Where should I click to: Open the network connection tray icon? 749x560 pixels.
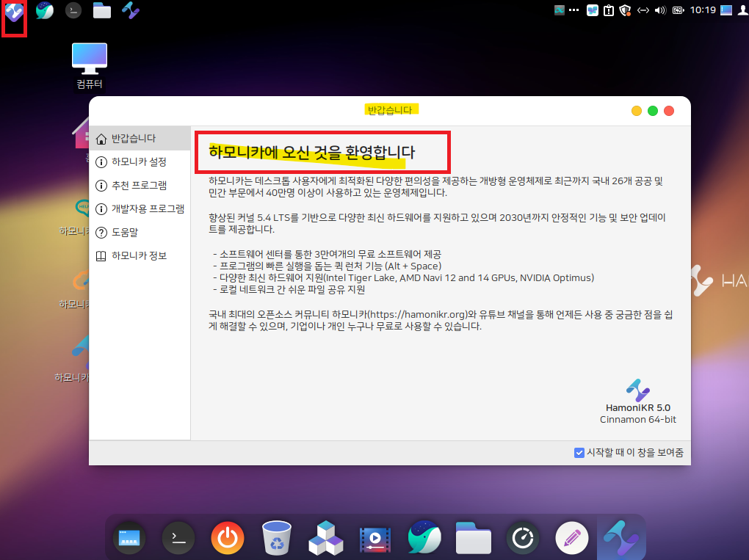pos(643,10)
